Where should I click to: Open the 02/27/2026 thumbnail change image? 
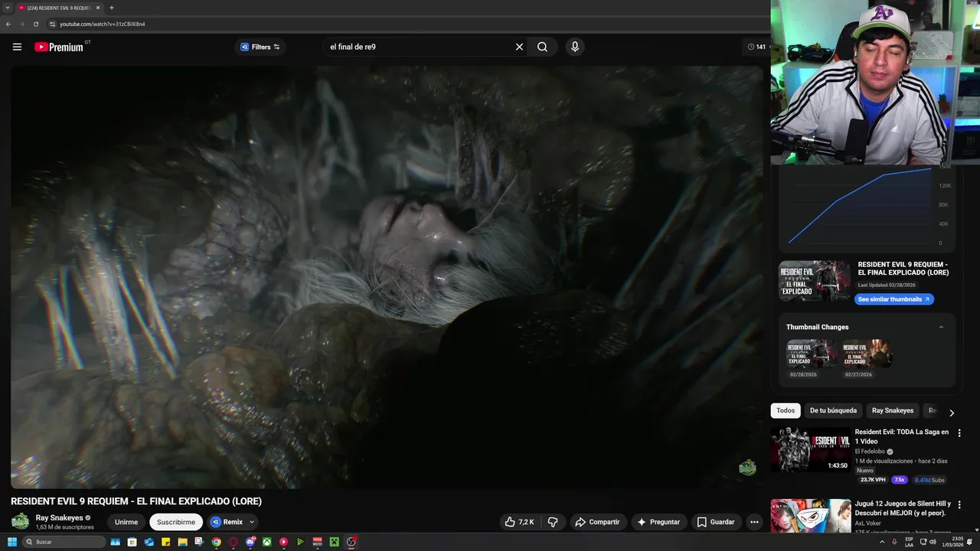(867, 354)
